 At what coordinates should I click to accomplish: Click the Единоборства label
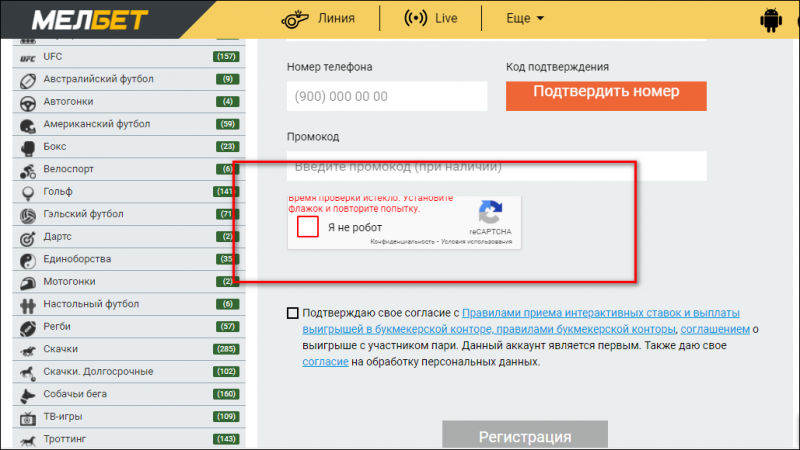click(x=77, y=259)
